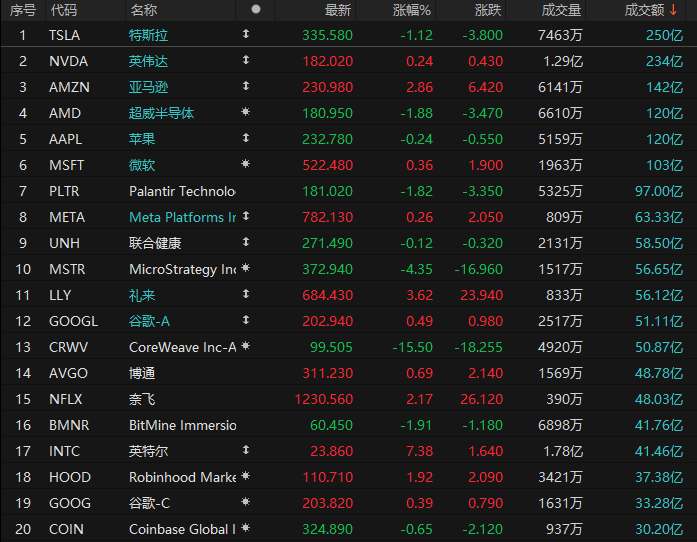Click latest price 1230.560
The height and width of the screenshot is (542, 697).
[324, 399]
